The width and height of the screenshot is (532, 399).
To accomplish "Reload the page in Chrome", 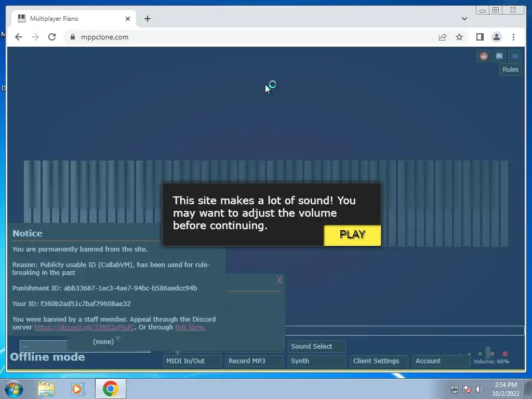I will click(52, 37).
